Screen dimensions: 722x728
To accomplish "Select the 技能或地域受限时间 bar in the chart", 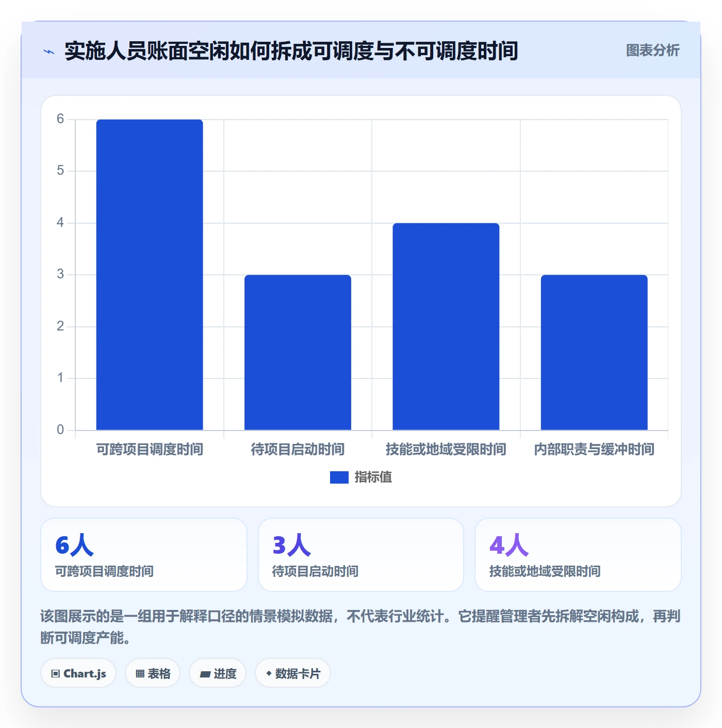I will 446,326.
